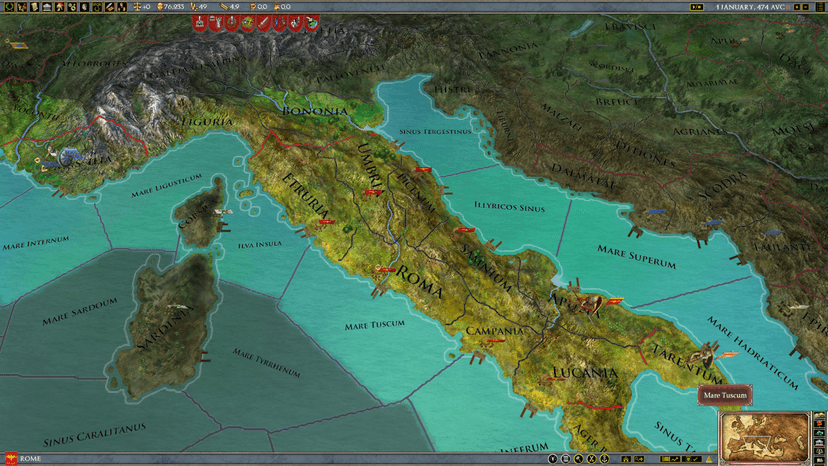This screenshot has width=828, height=466.
Task: Click the building icon in bottom bar
Action: tap(626, 459)
